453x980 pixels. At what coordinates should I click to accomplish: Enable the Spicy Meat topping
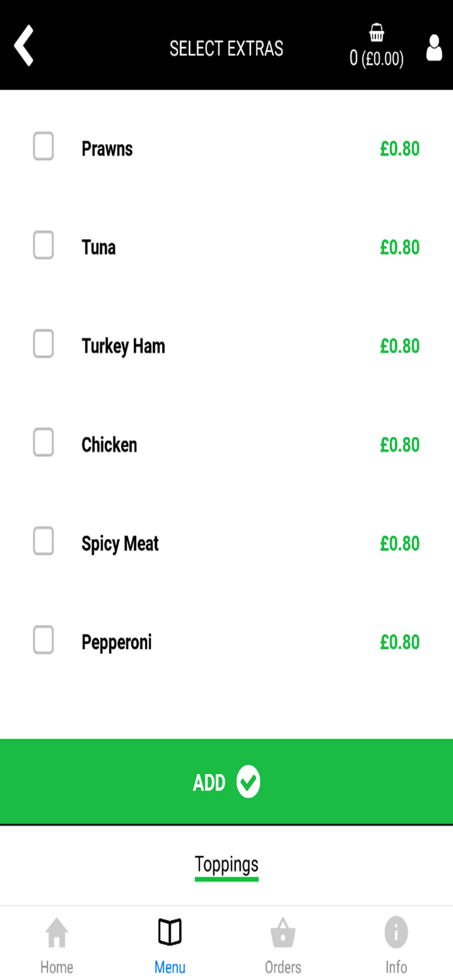43,542
